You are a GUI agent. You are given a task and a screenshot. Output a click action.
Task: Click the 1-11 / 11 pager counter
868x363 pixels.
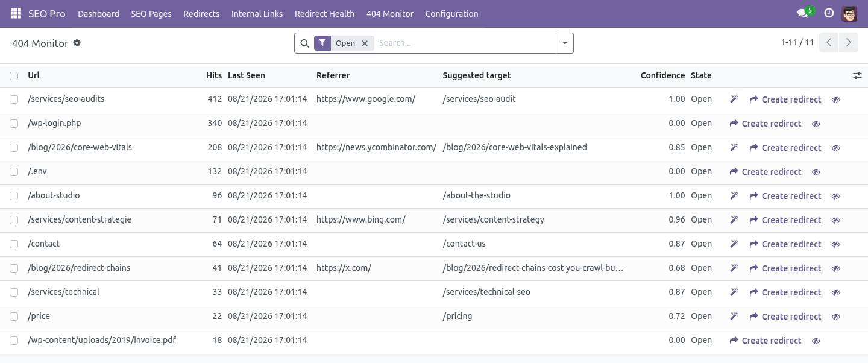pyautogui.click(x=797, y=42)
